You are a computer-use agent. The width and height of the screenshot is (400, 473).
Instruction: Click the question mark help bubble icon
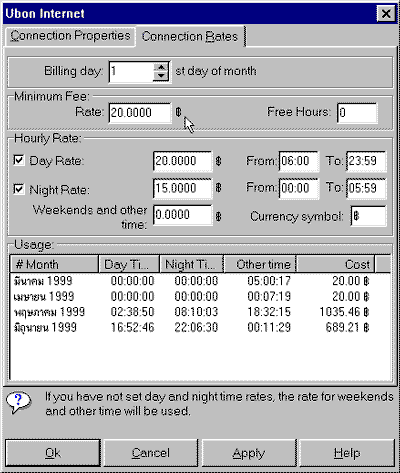pos(19,402)
